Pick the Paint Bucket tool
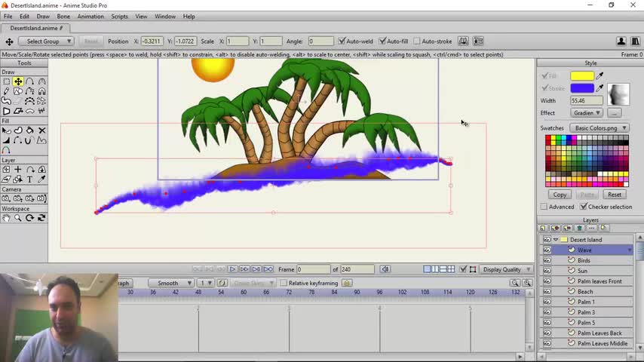The width and height of the screenshot is (644, 362). pyautogui.click(x=29, y=130)
